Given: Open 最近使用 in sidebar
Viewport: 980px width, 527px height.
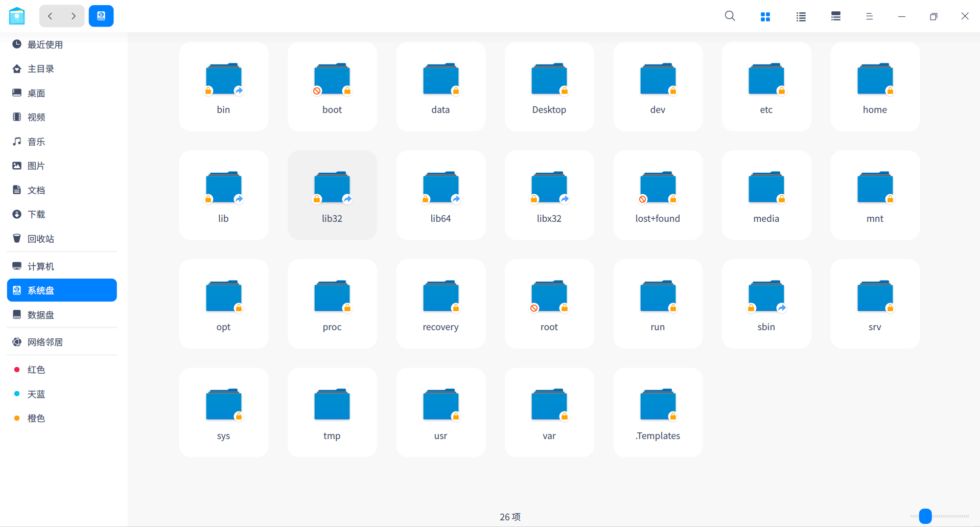Looking at the screenshot, I should [45, 44].
